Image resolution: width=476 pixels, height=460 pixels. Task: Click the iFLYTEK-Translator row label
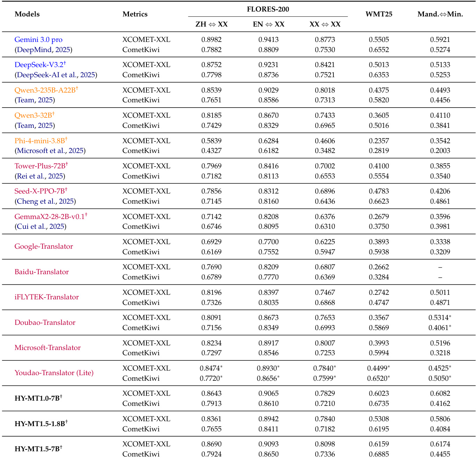(x=46, y=297)
